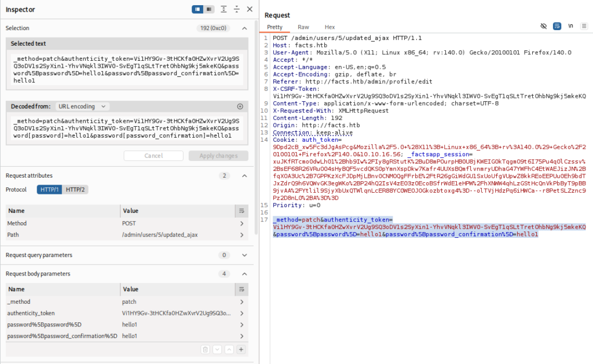Click the delete parameter trash icon

click(x=205, y=349)
